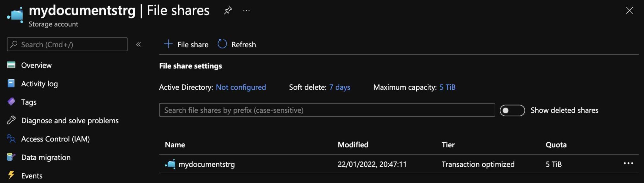
Task: Focus the file share prefix search field
Action: [327, 110]
